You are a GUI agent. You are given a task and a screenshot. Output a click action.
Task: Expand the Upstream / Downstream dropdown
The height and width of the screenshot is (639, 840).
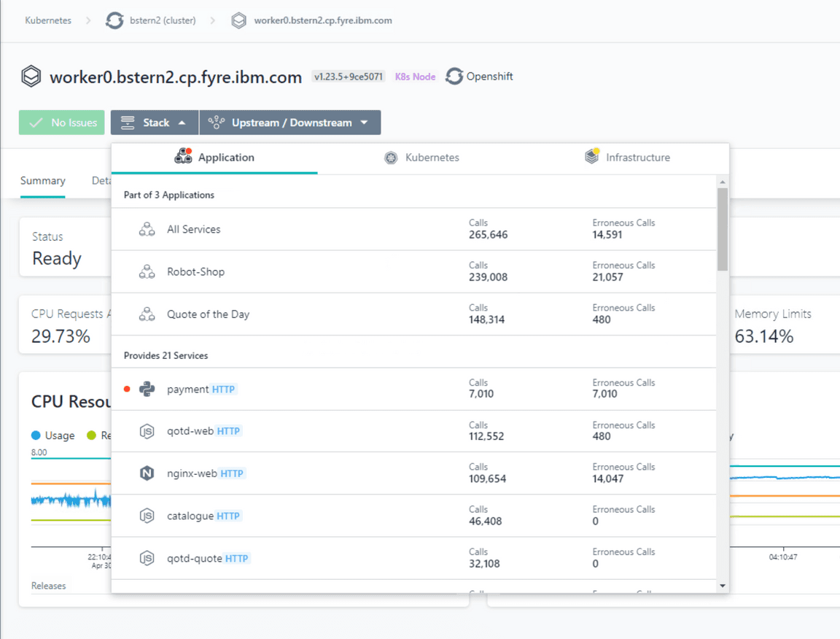pos(290,123)
